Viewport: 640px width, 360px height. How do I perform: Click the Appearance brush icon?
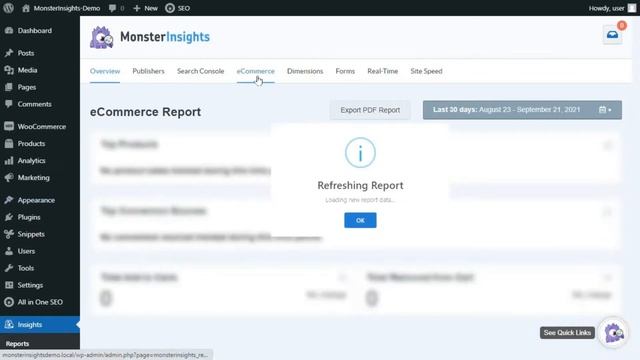(x=9, y=200)
